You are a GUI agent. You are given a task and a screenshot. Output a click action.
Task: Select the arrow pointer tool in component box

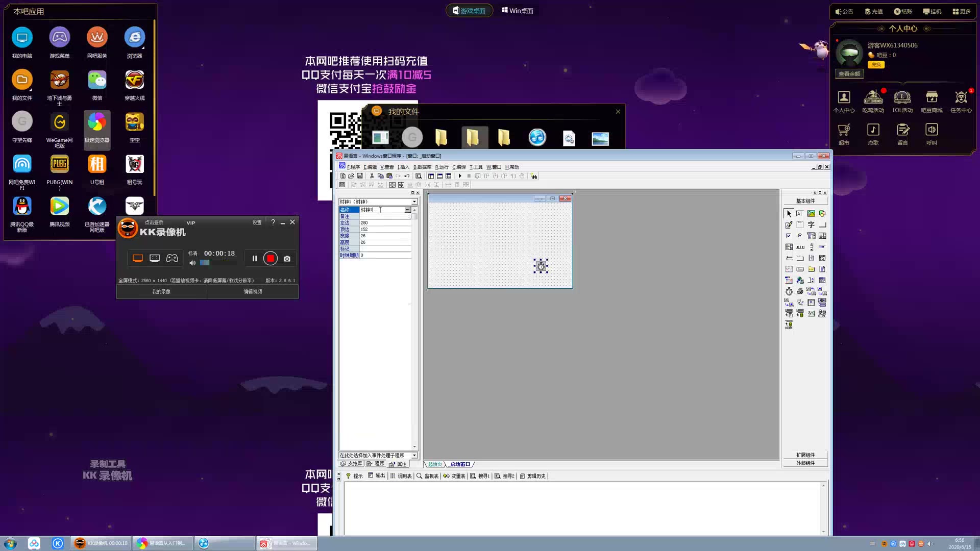tap(789, 214)
